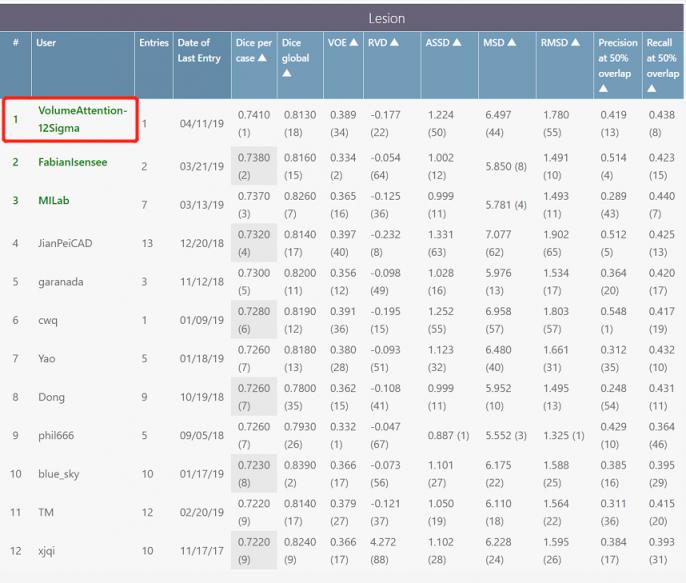Viewport: 686px width, 583px height.
Task: Click MSD value 5.781 (4)
Action: click(x=506, y=205)
